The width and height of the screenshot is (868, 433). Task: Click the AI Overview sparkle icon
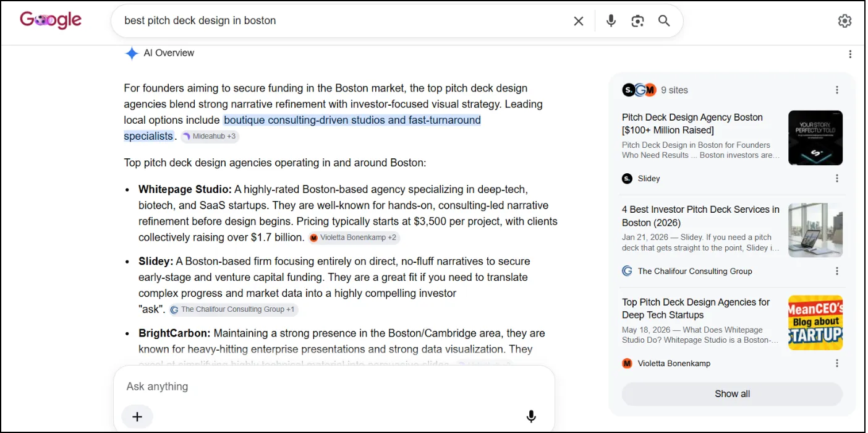coord(132,53)
